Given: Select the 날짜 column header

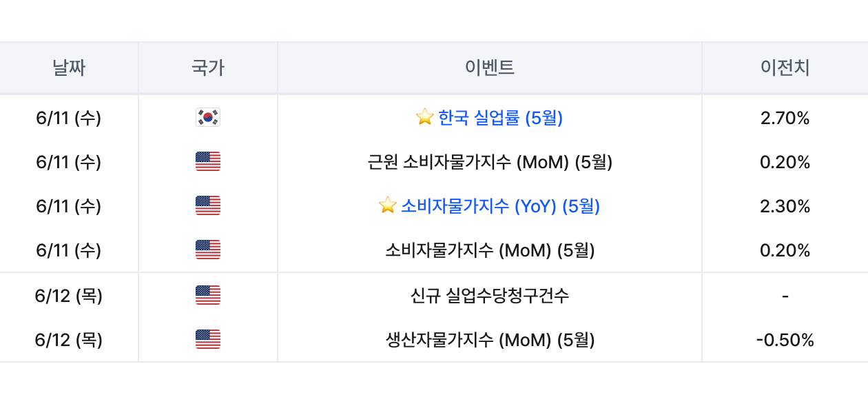Looking at the screenshot, I should click(69, 68).
